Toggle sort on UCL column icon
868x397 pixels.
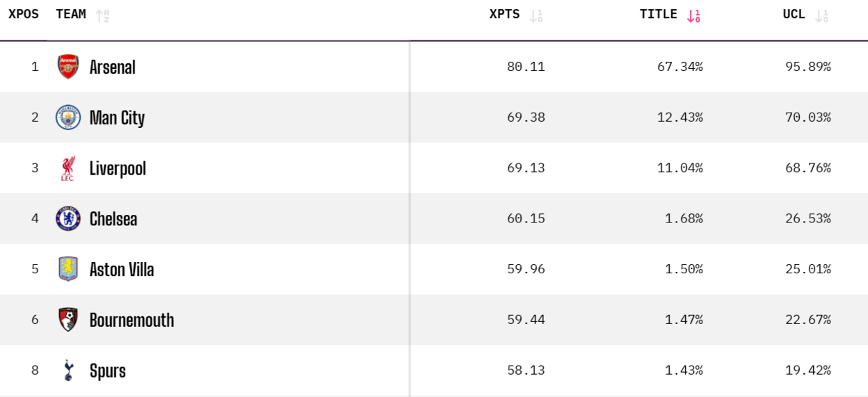(x=821, y=15)
